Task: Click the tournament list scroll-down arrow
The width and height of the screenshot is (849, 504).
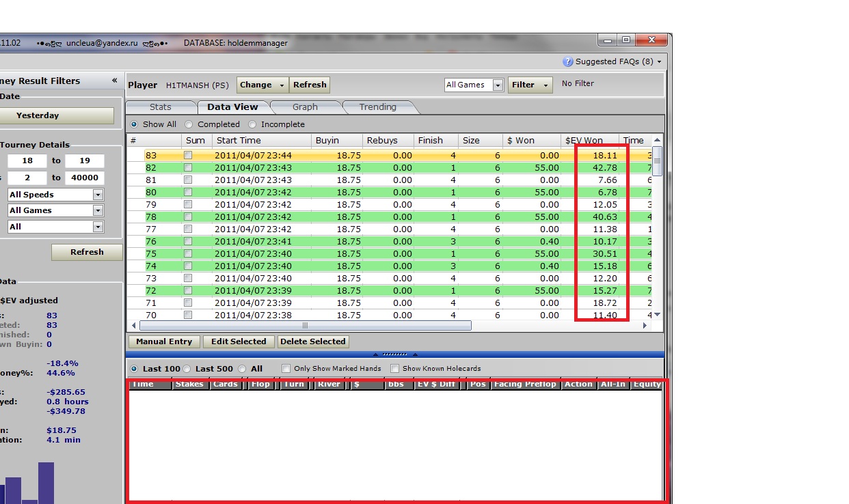Action: coord(657,315)
